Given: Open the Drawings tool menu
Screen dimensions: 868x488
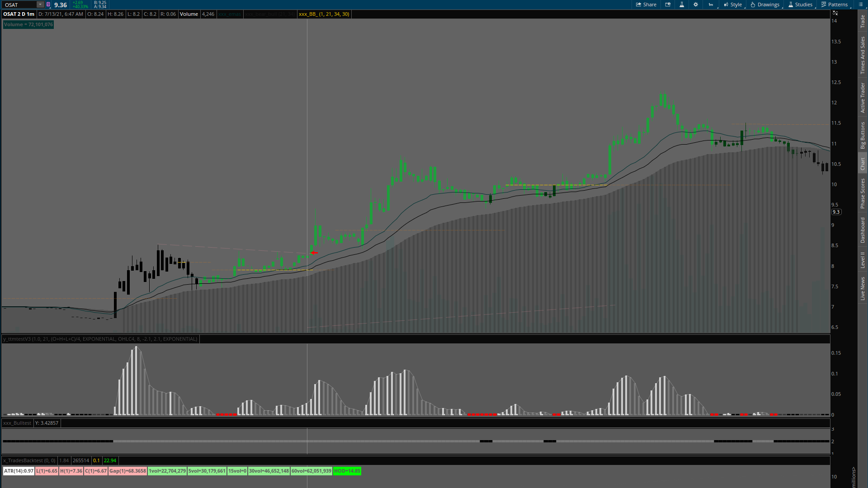Looking at the screenshot, I should pyautogui.click(x=765, y=5).
